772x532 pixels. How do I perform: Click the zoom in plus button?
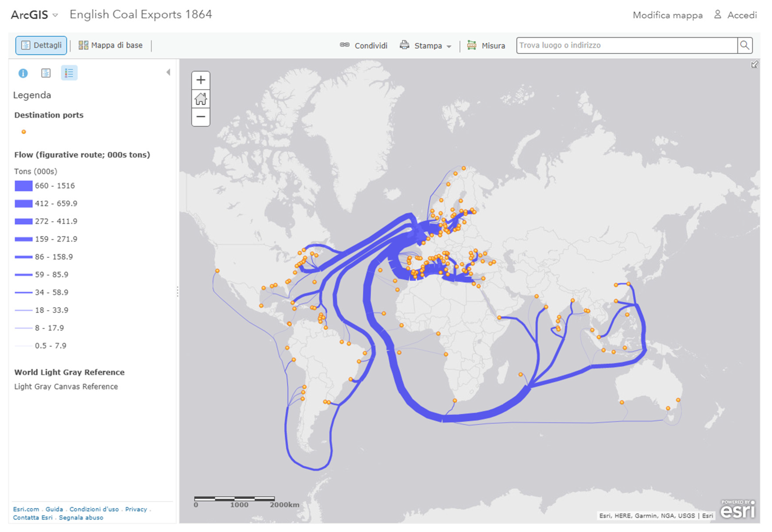click(201, 80)
